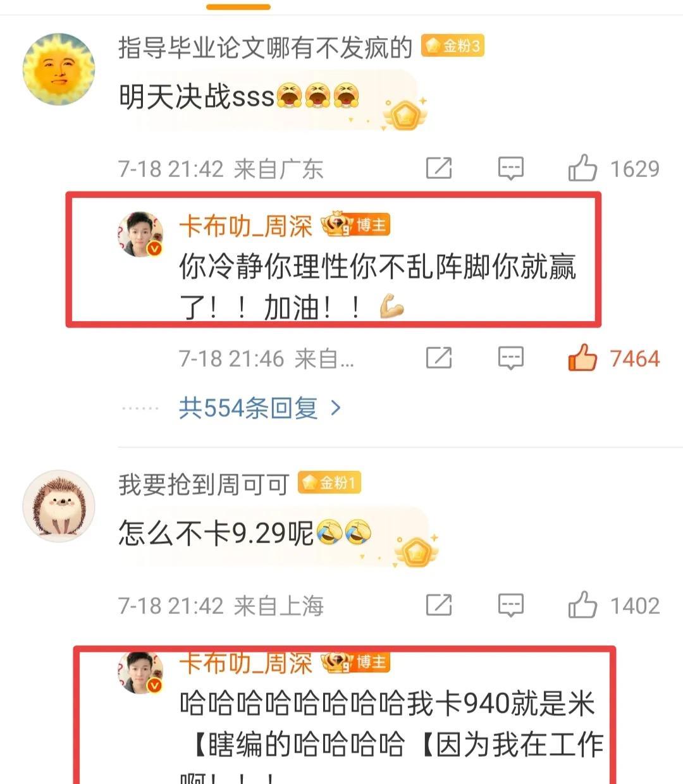
Task: Share the 怎么不卡9.29呢 comment
Action: 439,605
